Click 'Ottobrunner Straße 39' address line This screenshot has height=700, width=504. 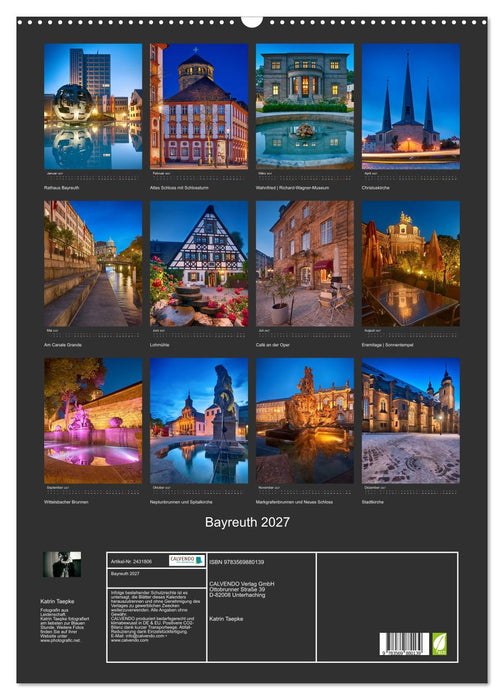237,589
